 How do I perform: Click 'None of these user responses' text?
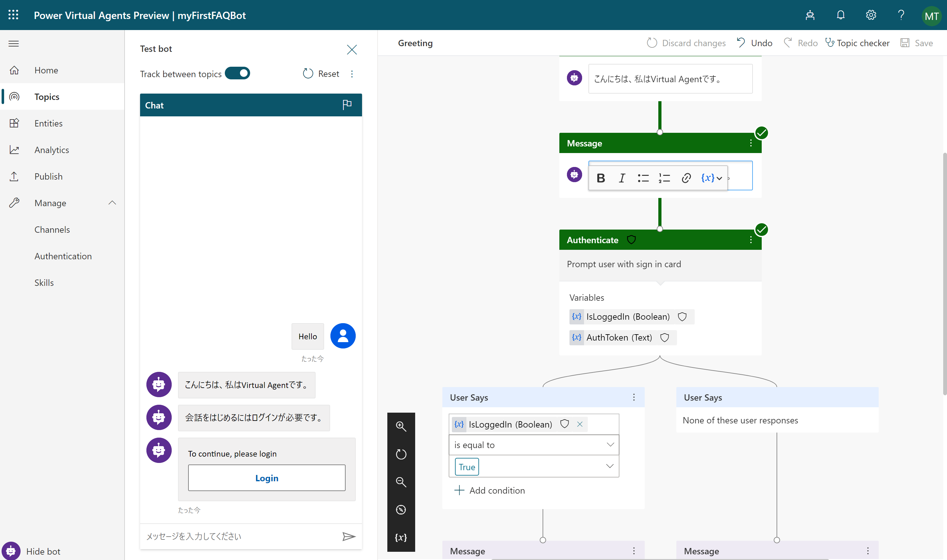pos(740,420)
